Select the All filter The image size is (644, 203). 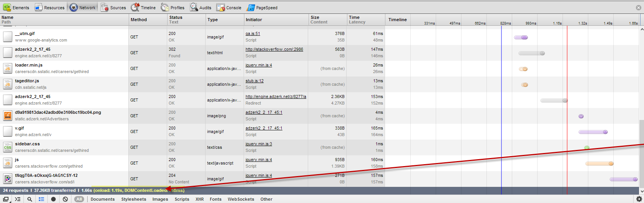(x=79, y=199)
